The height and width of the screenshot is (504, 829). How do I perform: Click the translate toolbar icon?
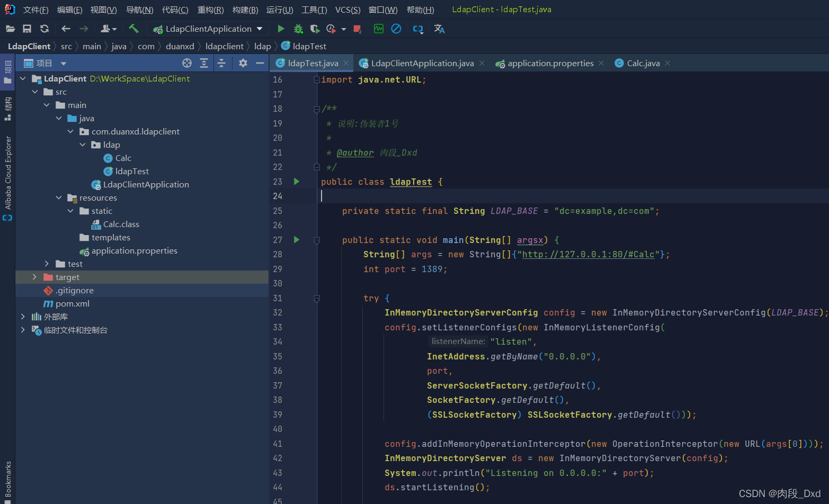pyautogui.click(x=439, y=29)
